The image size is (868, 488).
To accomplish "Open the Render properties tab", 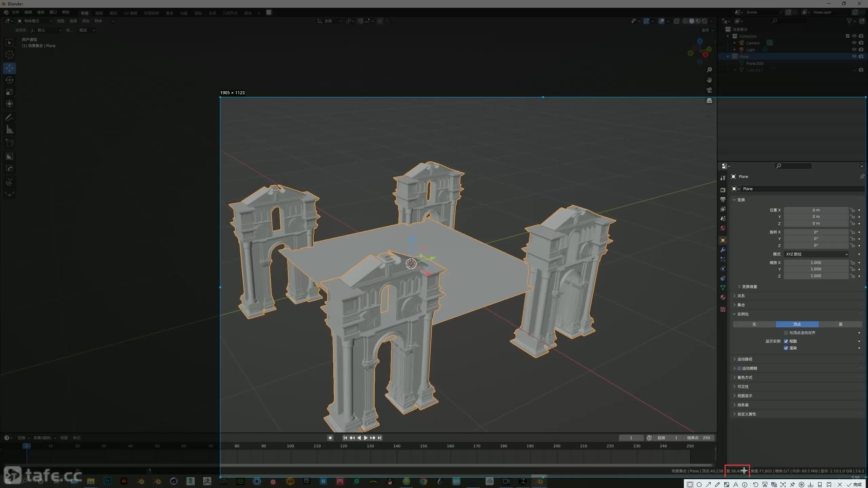I will (723, 190).
